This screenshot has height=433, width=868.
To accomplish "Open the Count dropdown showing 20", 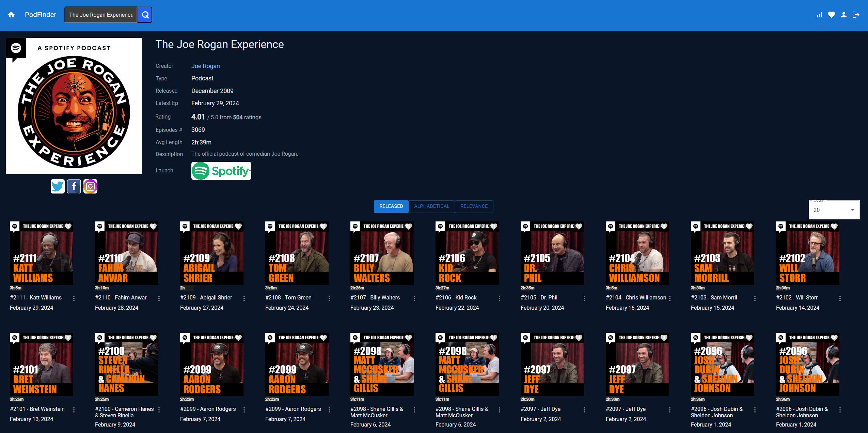I will point(834,210).
